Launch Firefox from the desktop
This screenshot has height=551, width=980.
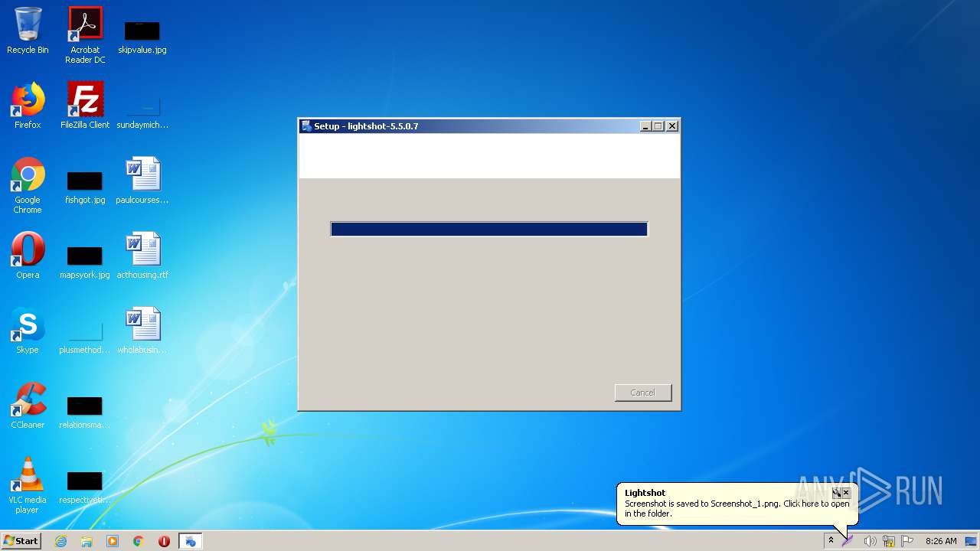coord(28,106)
